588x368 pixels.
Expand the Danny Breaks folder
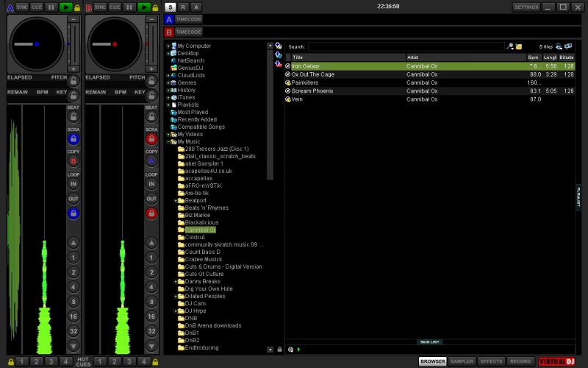pyautogui.click(x=175, y=281)
